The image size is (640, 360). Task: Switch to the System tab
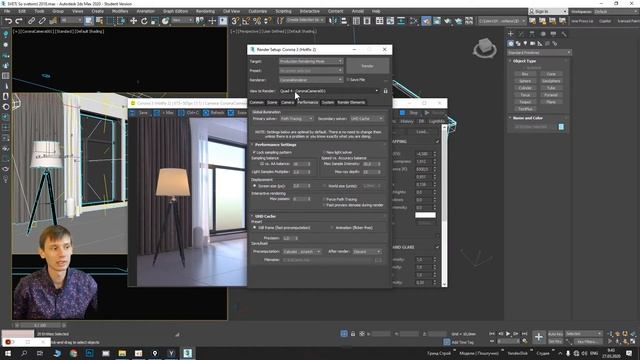pos(328,102)
